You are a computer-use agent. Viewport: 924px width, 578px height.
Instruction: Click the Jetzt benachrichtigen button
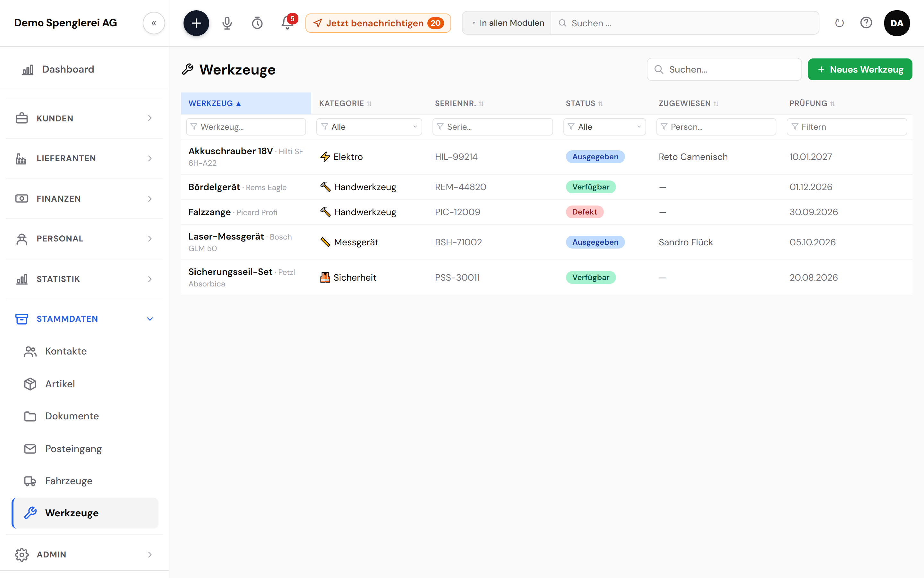pos(378,23)
